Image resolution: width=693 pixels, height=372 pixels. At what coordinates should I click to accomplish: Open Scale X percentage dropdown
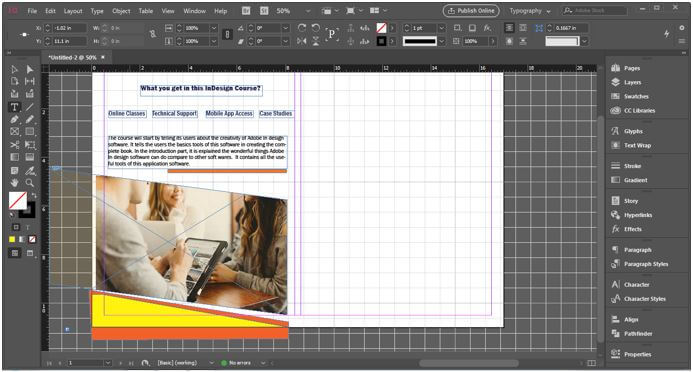214,28
